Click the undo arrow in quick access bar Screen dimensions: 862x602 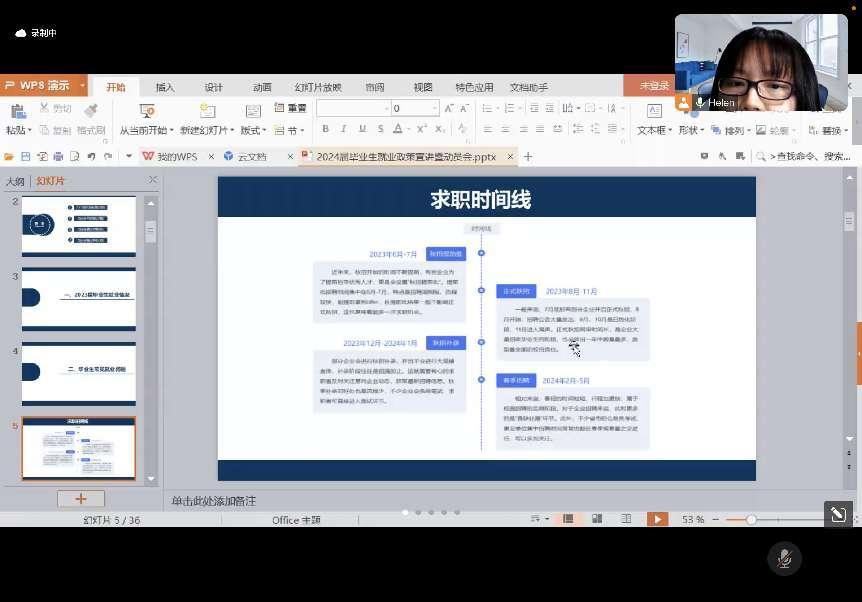tap(91, 157)
